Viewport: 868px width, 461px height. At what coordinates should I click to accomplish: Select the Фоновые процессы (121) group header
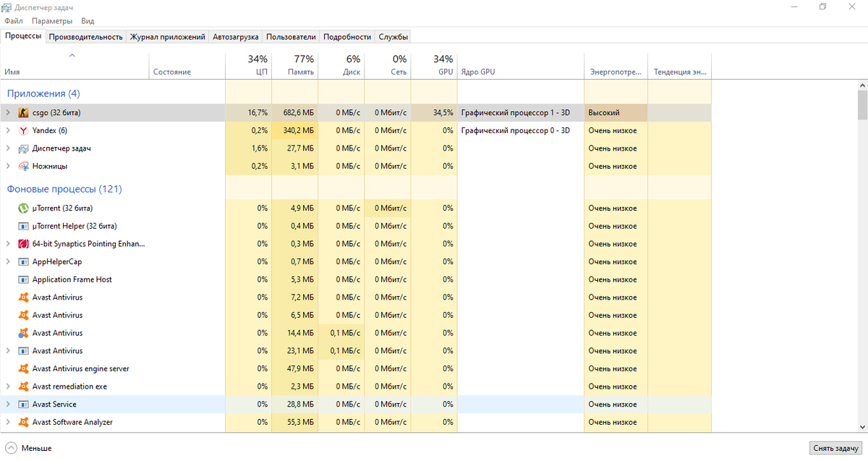click(x=64, y=189)
